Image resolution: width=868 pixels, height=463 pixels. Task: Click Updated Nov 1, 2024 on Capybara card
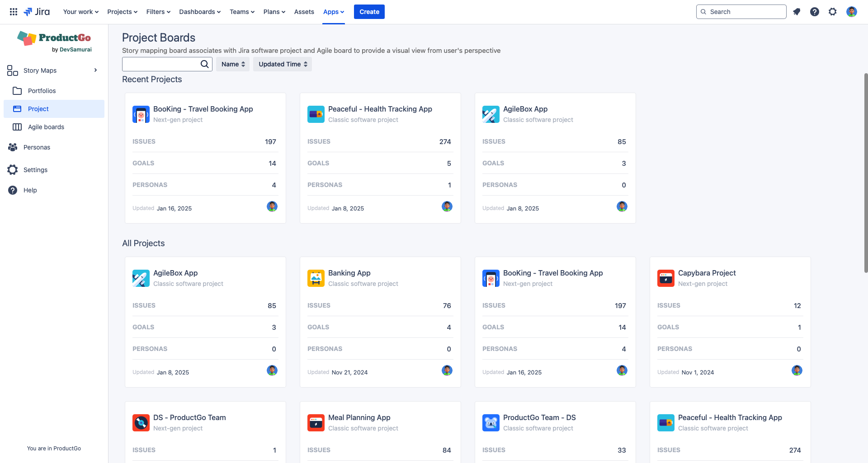pyautogui.click(x=685, y=372)
